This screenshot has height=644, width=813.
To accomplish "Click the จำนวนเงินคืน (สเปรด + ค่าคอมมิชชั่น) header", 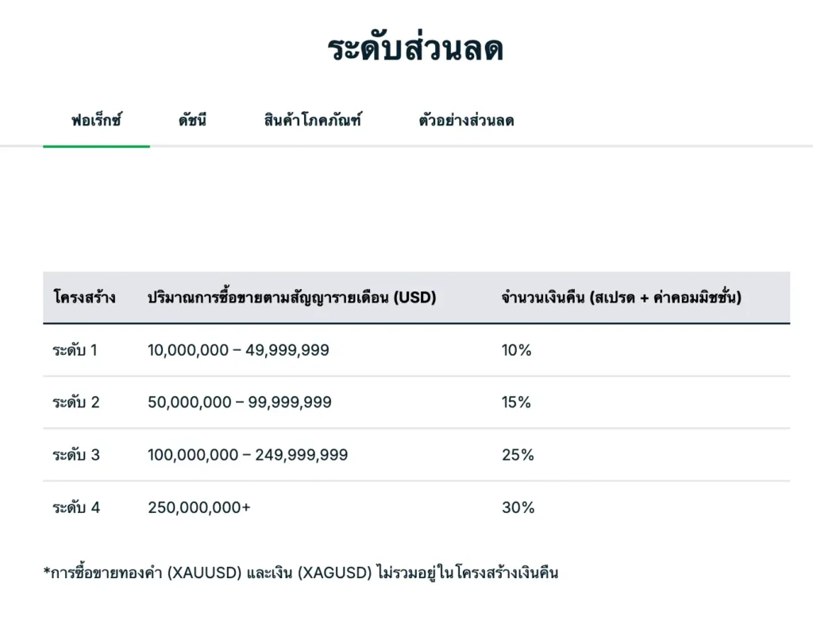I will pyautogui.click(x=621, y=298).
